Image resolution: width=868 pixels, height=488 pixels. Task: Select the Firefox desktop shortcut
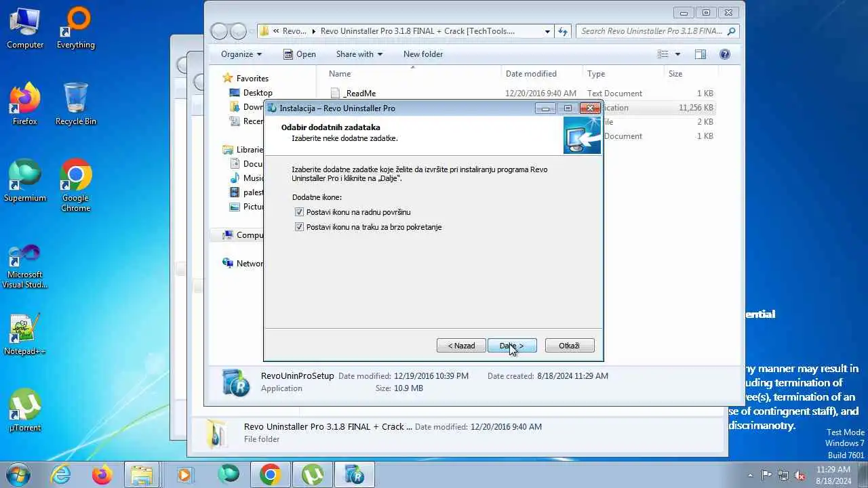click(x=25, y=104)
